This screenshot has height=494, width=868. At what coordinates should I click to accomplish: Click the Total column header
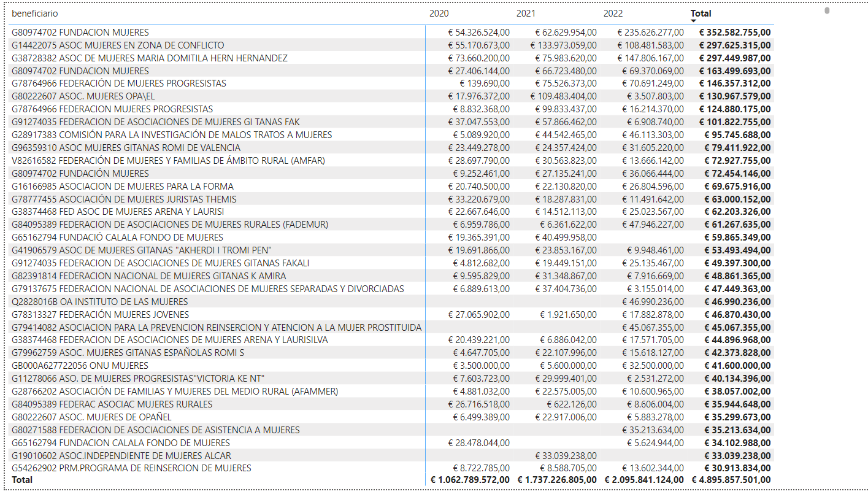pyautogui.click(x=701, y=13)
